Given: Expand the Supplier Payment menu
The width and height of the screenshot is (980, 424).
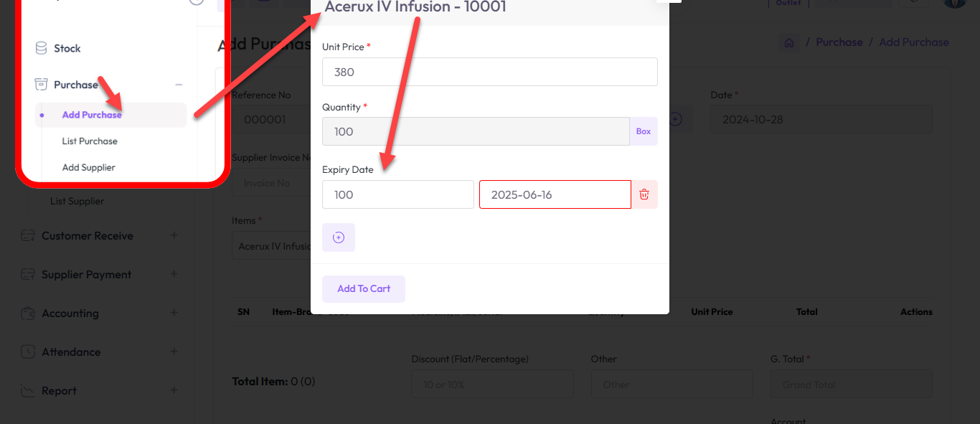Looking at the screenshot, I should (174, 274).
